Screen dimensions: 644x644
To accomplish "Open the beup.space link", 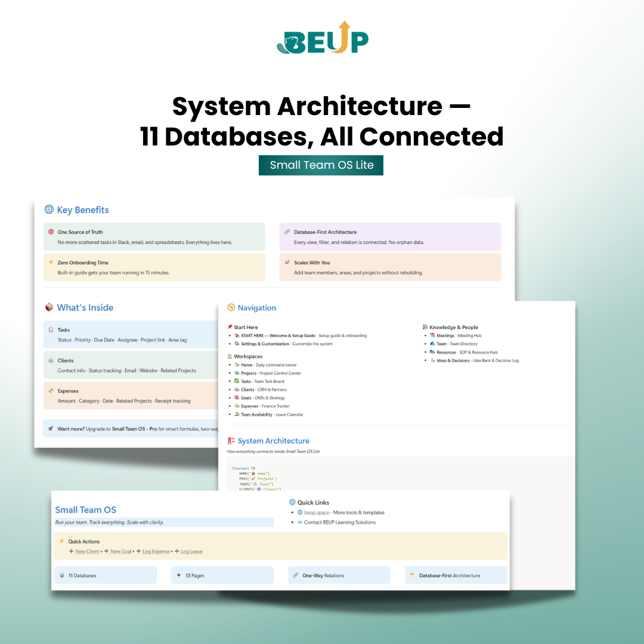I will coord(317,512).
